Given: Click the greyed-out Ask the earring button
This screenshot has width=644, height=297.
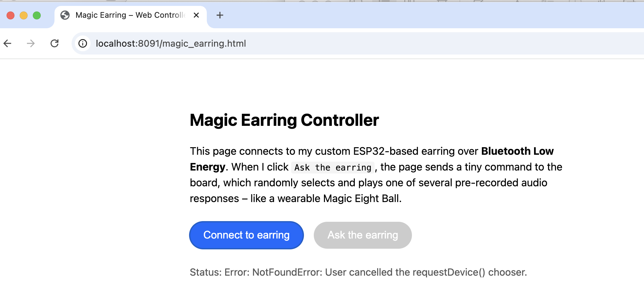Looking at the screenshot, I should click(x=362, y=235).
